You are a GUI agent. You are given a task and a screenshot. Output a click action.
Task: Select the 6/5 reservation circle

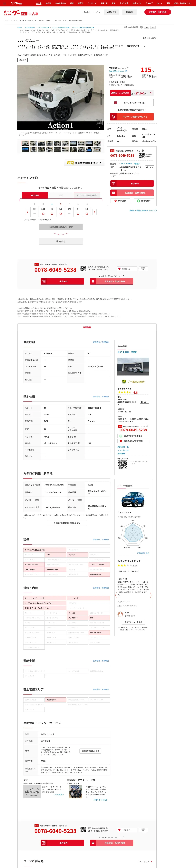tap(87, 214)
